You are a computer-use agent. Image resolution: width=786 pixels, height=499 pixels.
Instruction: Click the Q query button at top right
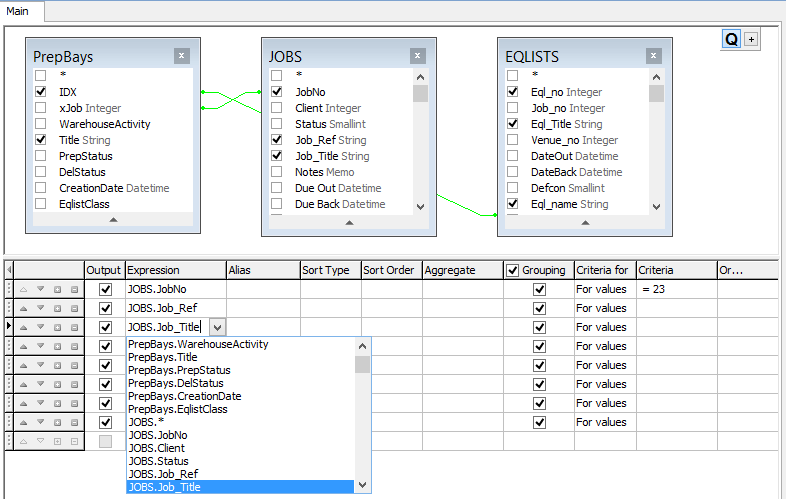coord(731,39)
